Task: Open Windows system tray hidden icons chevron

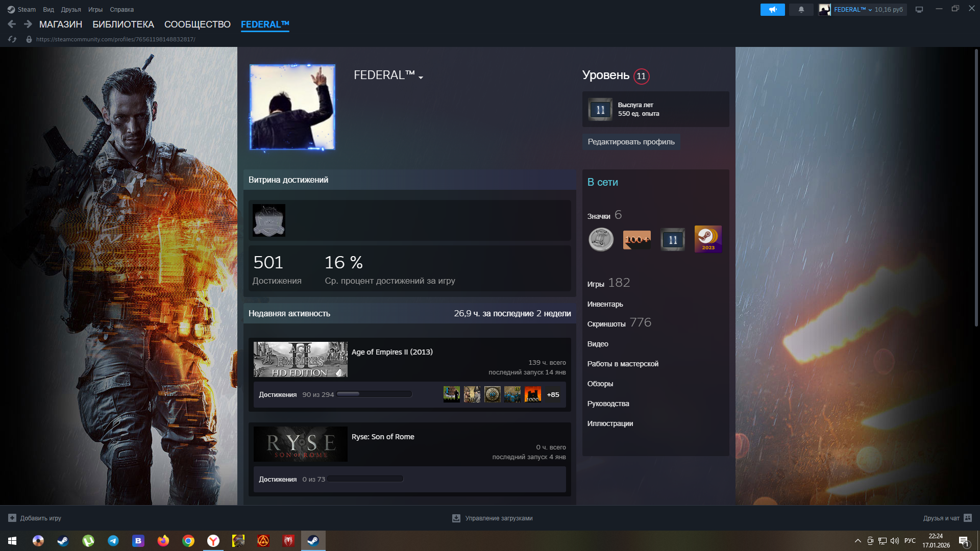Action: [x=857, y=541]
